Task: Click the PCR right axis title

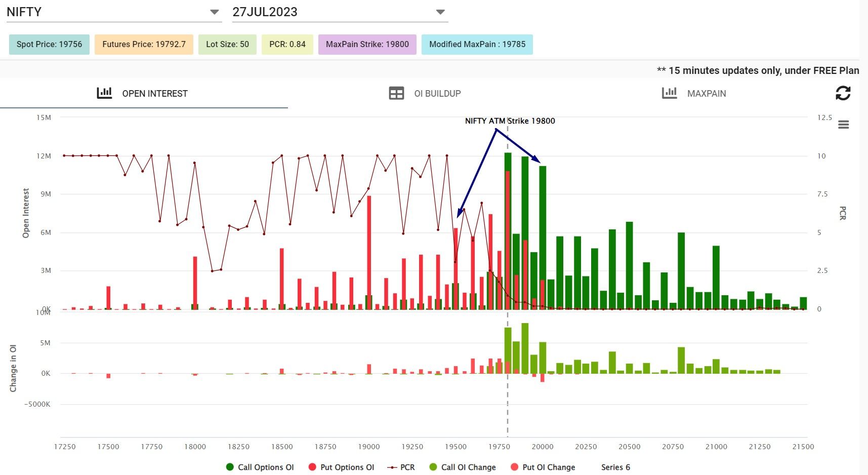Action: point(843,213)
